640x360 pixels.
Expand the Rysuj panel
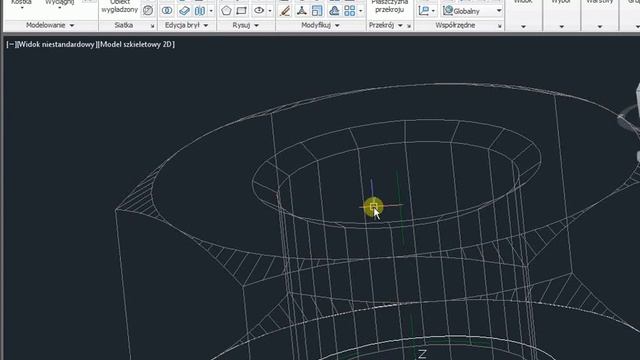click(245, 25)
